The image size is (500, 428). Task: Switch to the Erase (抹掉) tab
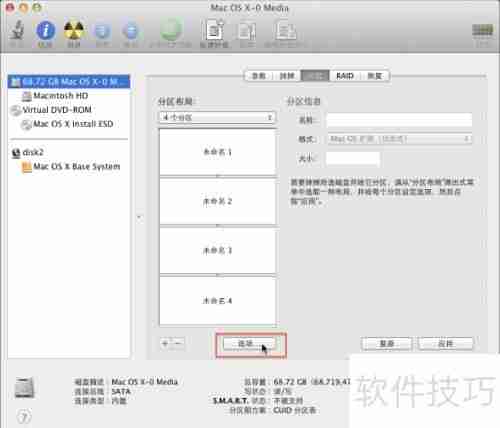287,76
